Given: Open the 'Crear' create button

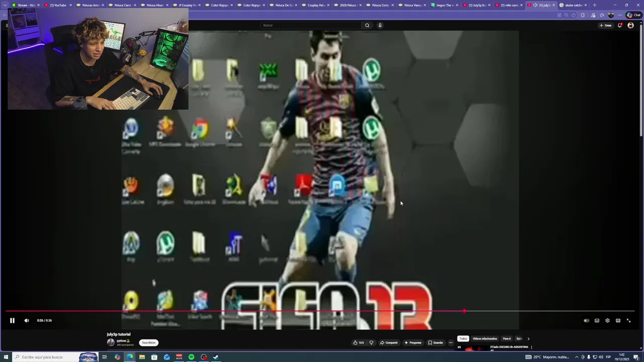Looking at the screenshot, I should (606, 25).
